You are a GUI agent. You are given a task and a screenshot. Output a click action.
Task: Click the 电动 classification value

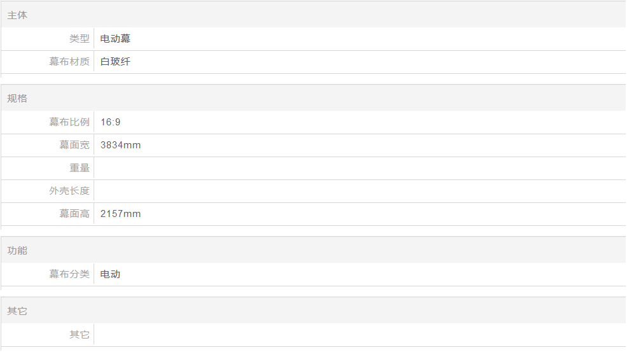pos(110,274)
